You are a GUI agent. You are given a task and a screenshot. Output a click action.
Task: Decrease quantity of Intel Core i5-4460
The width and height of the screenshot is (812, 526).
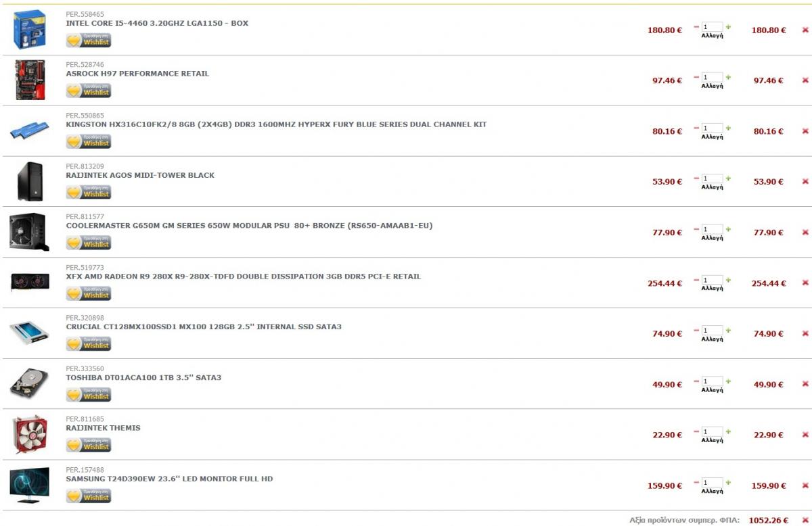coord(696,27)
